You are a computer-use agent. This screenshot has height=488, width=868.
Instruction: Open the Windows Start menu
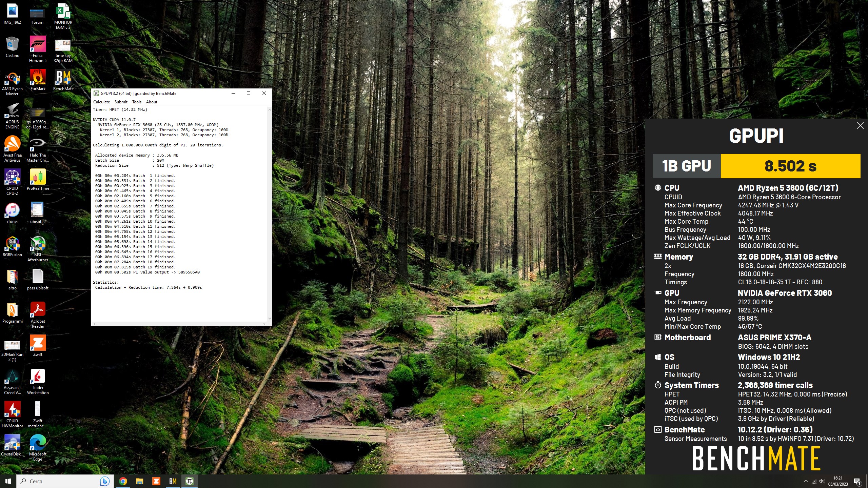point(8,481)
